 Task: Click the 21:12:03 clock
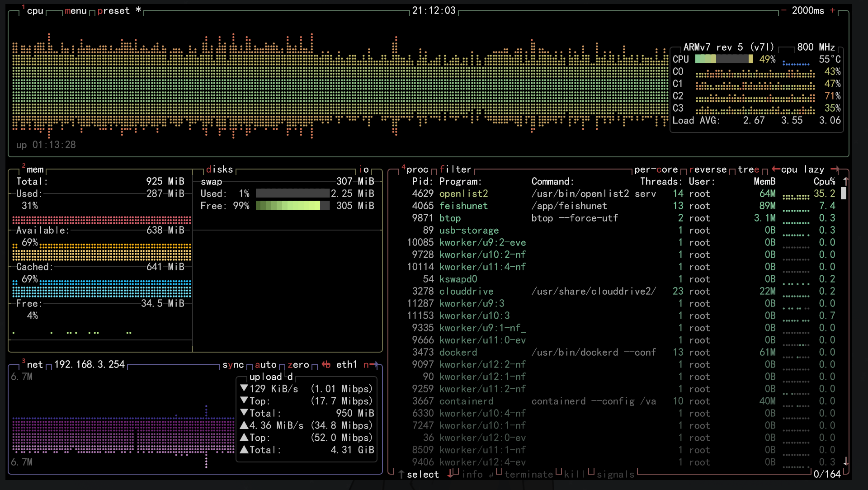pyautogui.click(x=434, y=11)
